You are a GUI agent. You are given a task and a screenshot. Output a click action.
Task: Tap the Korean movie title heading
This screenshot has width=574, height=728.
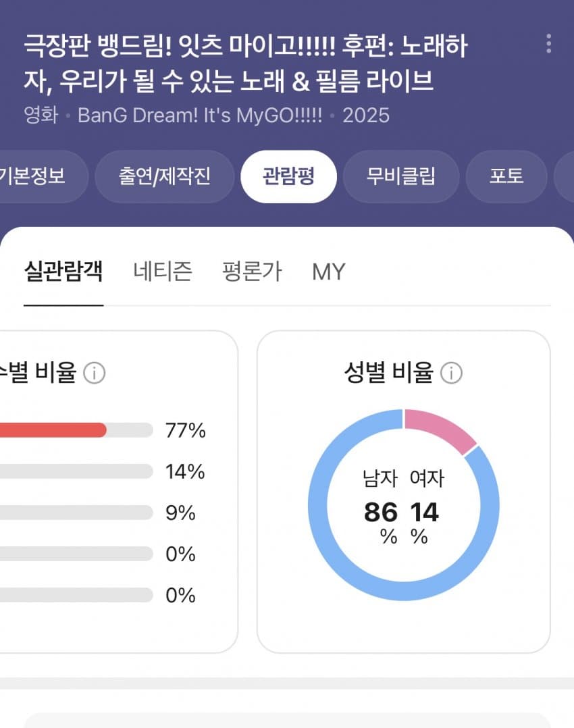(x=245, y=63)
